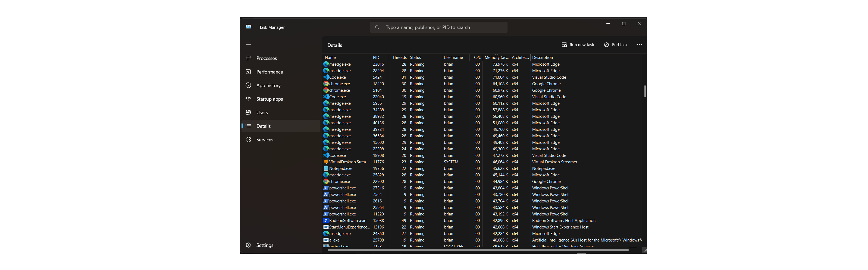Go to the Performance tab

[x=281, y=72]
